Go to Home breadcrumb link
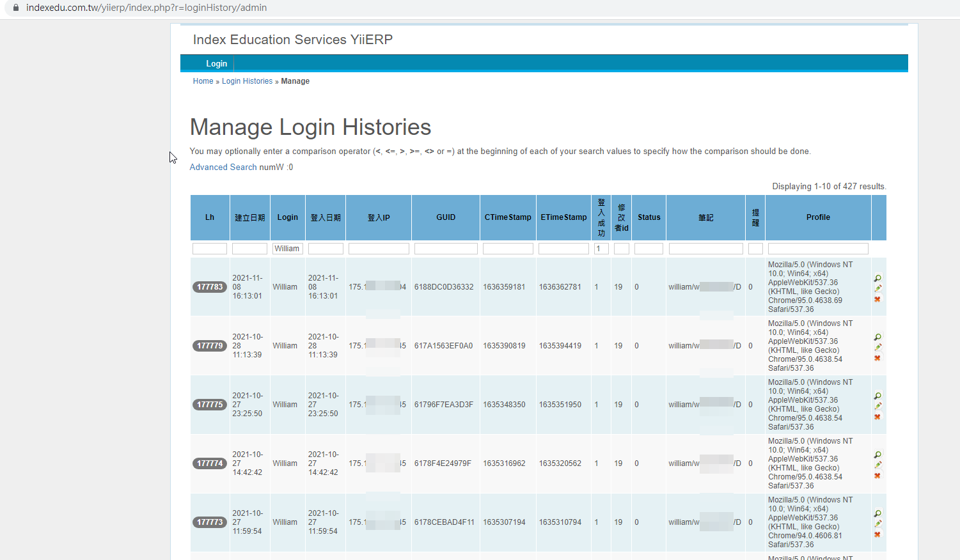Image resolution: width=960 pixels, height=560 pixels. coord(203,81)
